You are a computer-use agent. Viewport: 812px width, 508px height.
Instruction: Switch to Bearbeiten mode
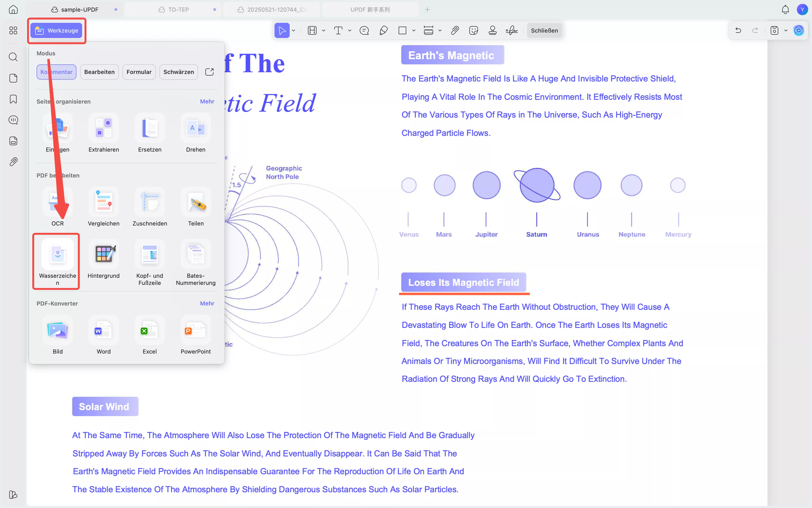click(x=99, y=72)
